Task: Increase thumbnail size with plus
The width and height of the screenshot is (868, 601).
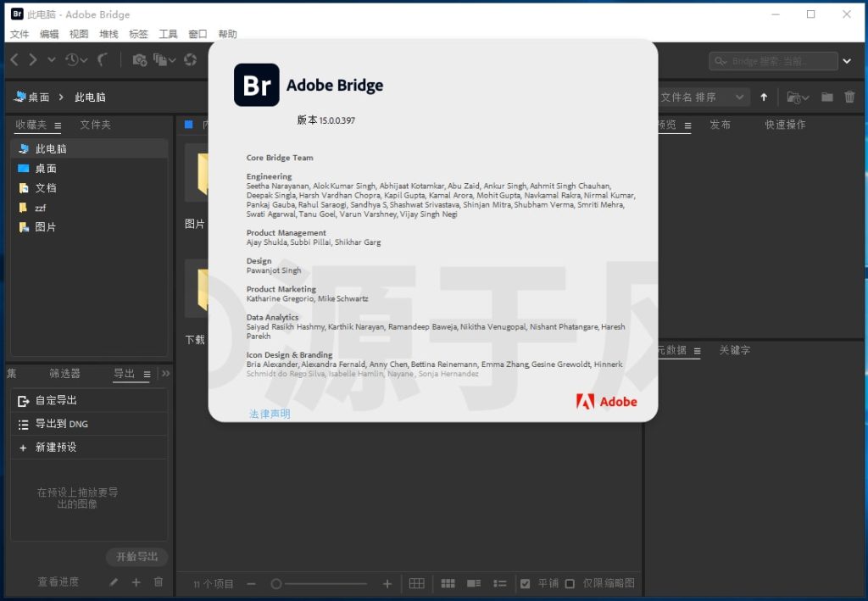Action: (x=387, y=584)
